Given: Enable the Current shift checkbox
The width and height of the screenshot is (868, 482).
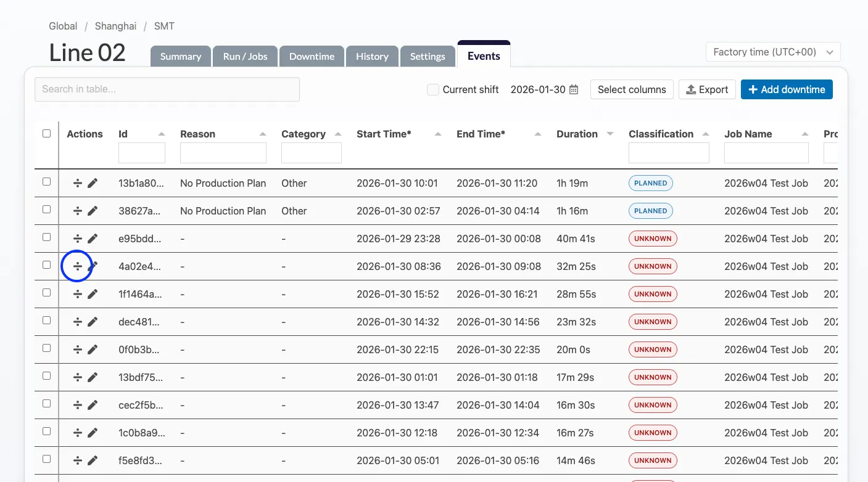Looking at the screenshot, I should point(433,89).
